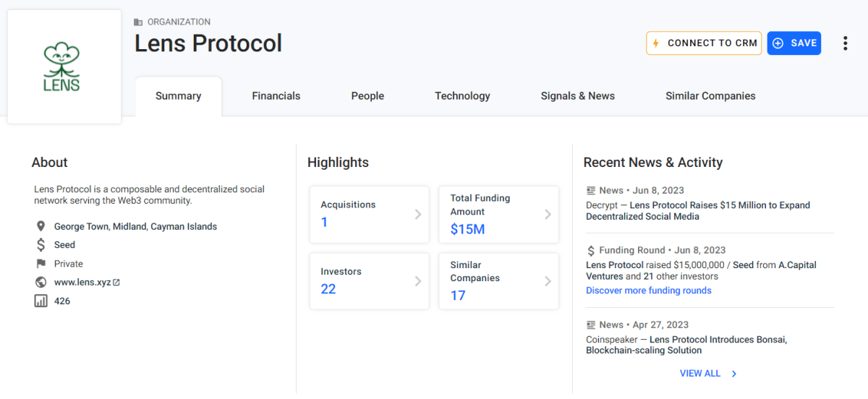Select the People tab
Screen dimensions: 868x399
(367, 96)
